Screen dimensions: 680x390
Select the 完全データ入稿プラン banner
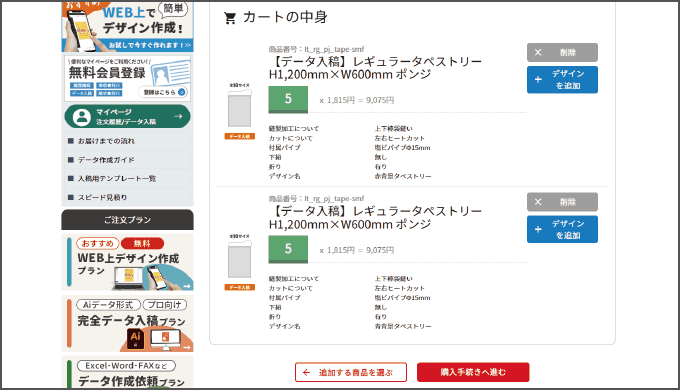tap(128, 324)
